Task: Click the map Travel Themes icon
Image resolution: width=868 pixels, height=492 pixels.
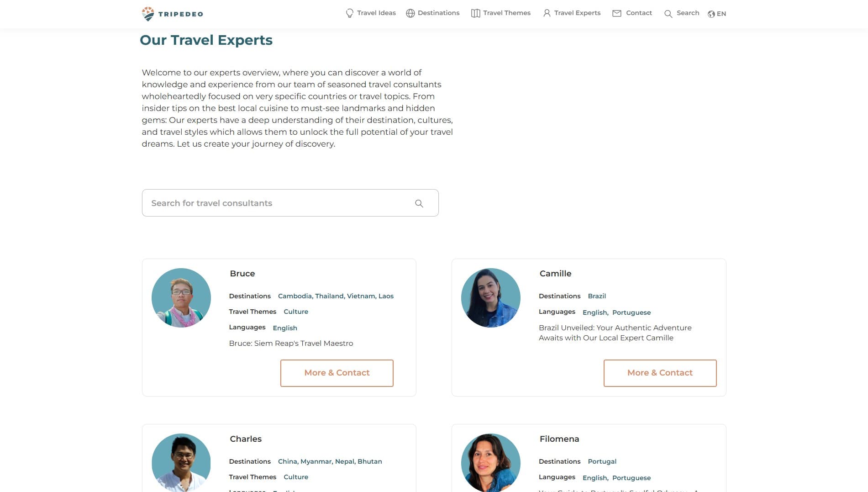Action: click(x=475, y=13)
